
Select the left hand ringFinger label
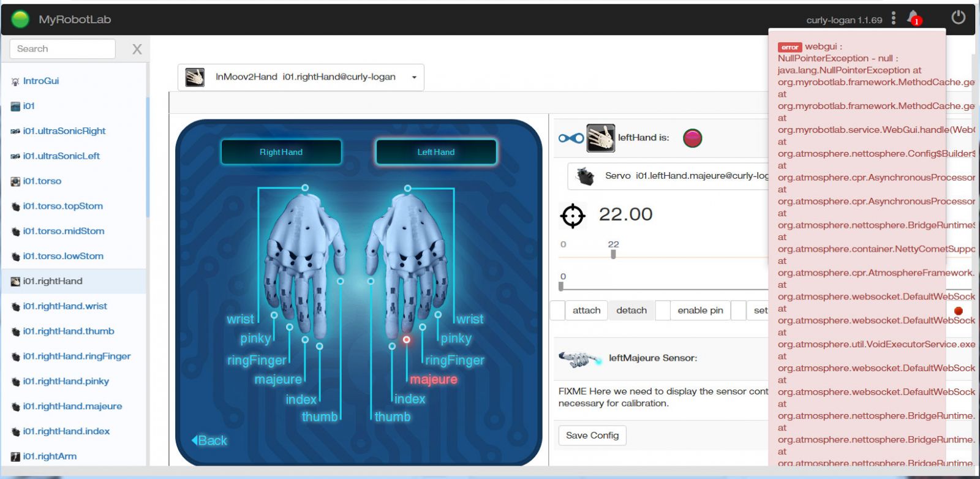[455, 360]
